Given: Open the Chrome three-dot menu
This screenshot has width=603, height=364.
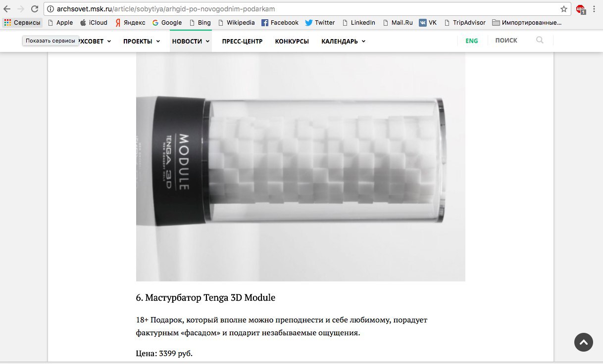Looking at the screenshot, I should tap(594, 9).
